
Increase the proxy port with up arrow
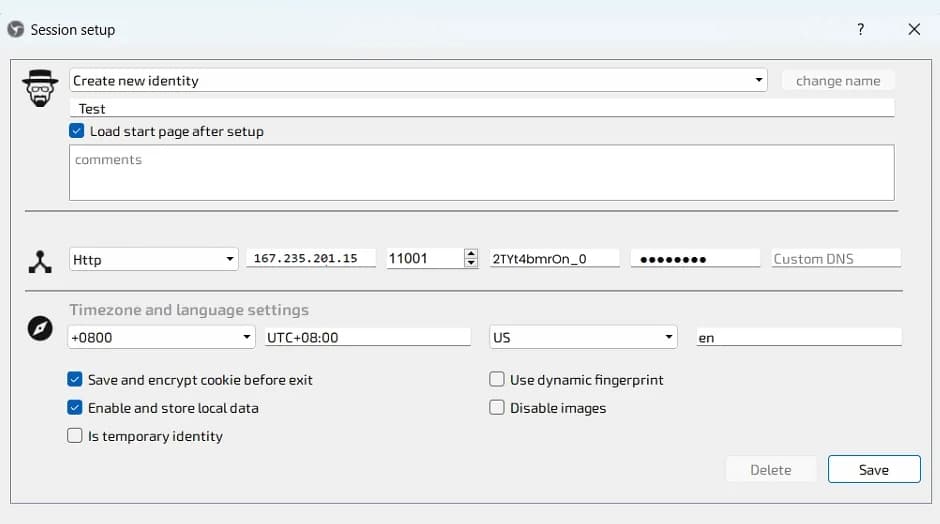tap(471, 254)
